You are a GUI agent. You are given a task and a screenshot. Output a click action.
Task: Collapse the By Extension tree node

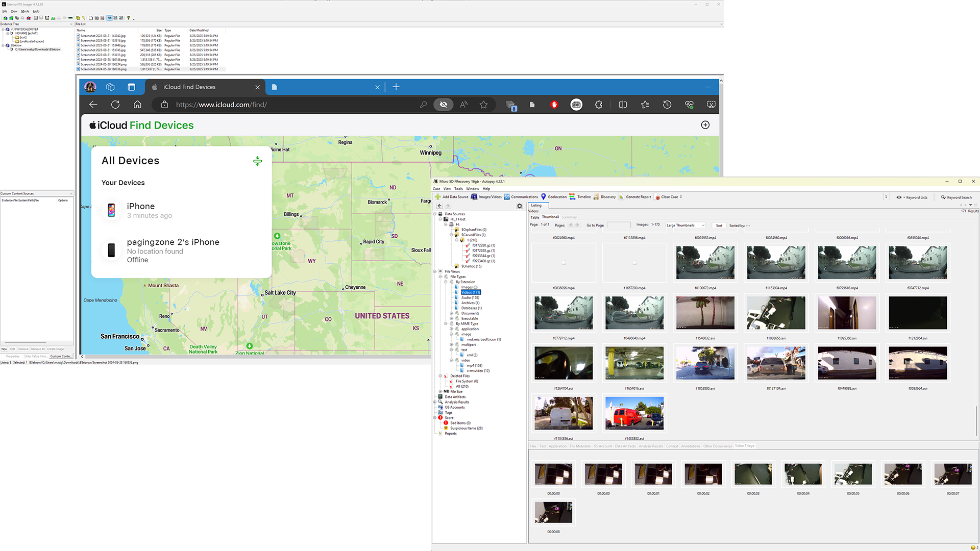[x=446, y=282]
